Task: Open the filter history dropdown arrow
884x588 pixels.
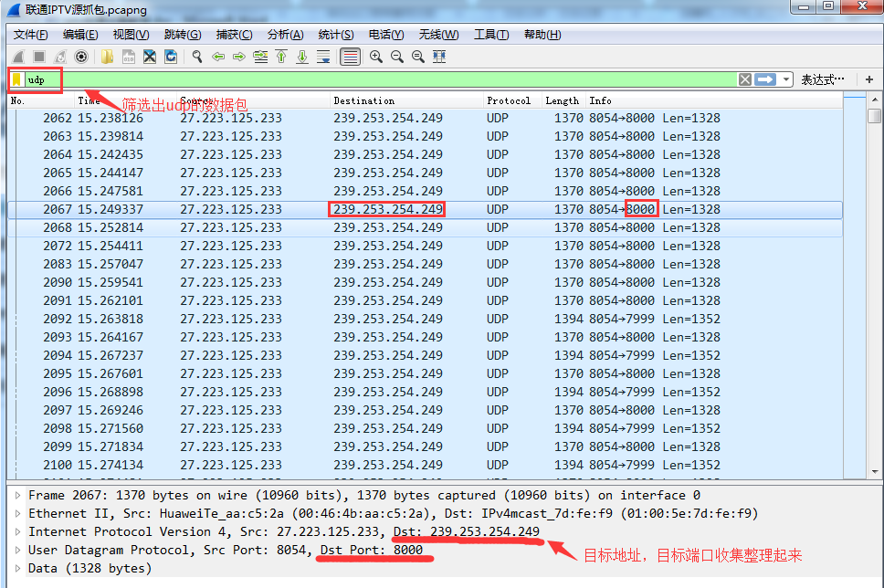Action: (x=787, y=79)
